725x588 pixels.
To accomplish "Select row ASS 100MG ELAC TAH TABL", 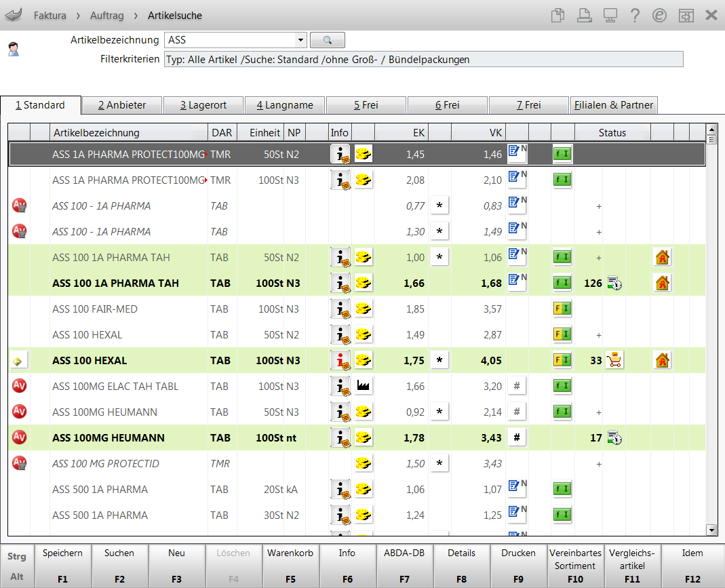I will pyautogui.click(x=357, y=386).
